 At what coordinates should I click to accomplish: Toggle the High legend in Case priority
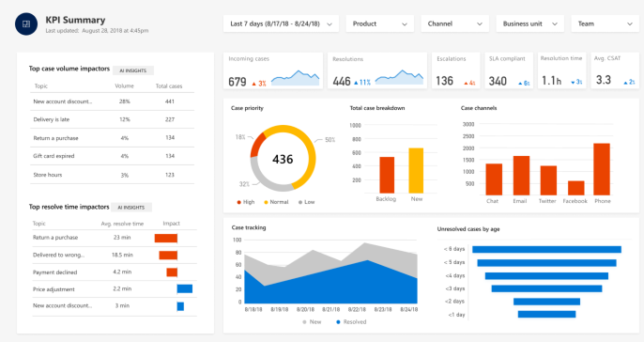[x=246, y=202]
